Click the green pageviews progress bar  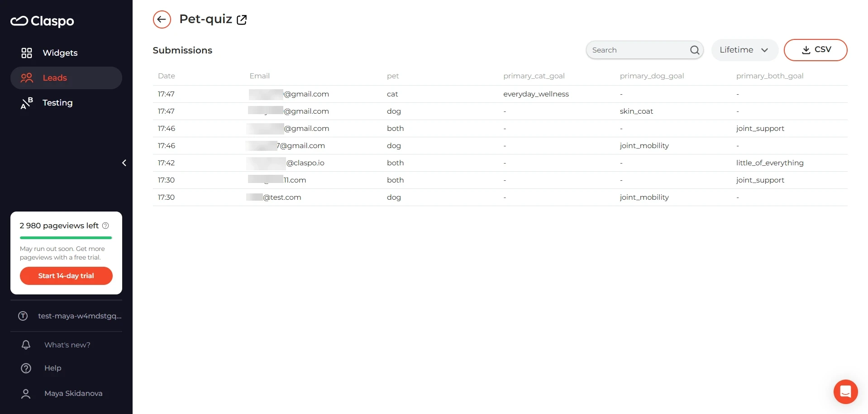[66, 238]
